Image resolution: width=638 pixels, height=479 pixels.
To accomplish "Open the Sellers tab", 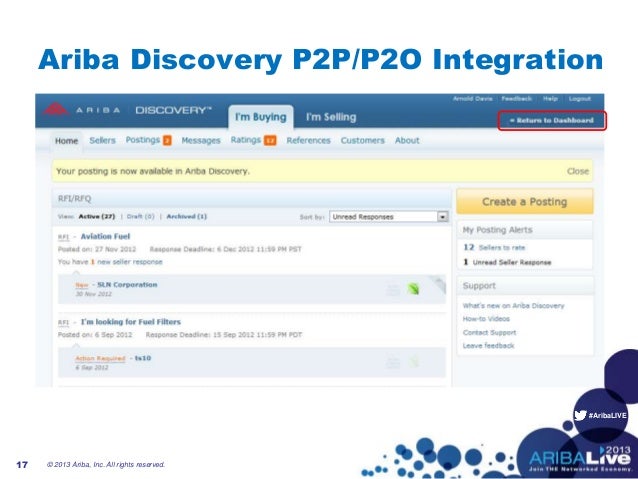I will click(x=102, y=140).
